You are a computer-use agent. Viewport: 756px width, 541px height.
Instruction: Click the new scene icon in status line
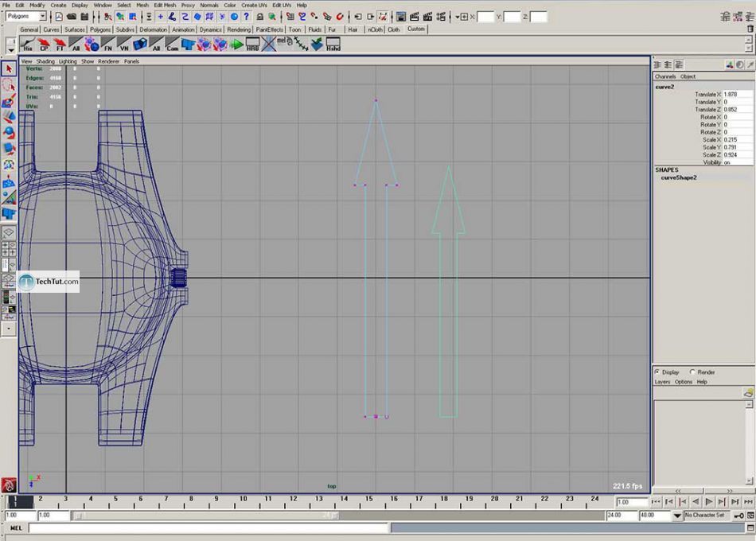tap(59, 17)
